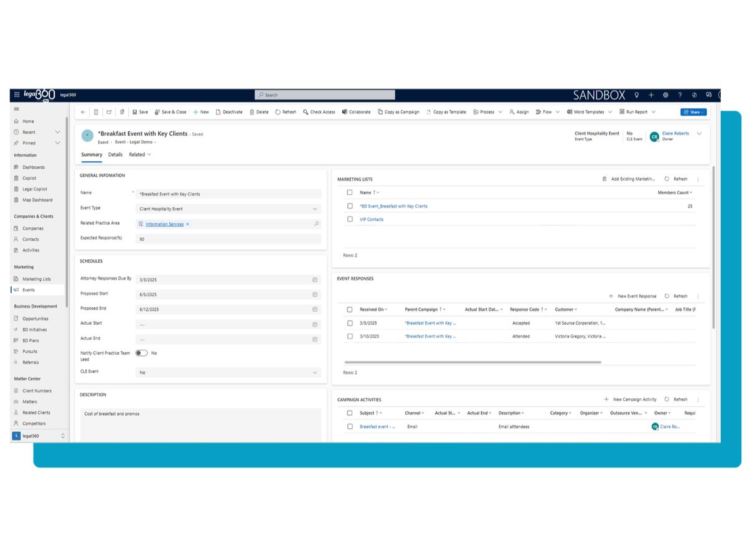Check the 3/5/2025 event response row
This screenshot has width=747, height=560.
pos(350,323)
